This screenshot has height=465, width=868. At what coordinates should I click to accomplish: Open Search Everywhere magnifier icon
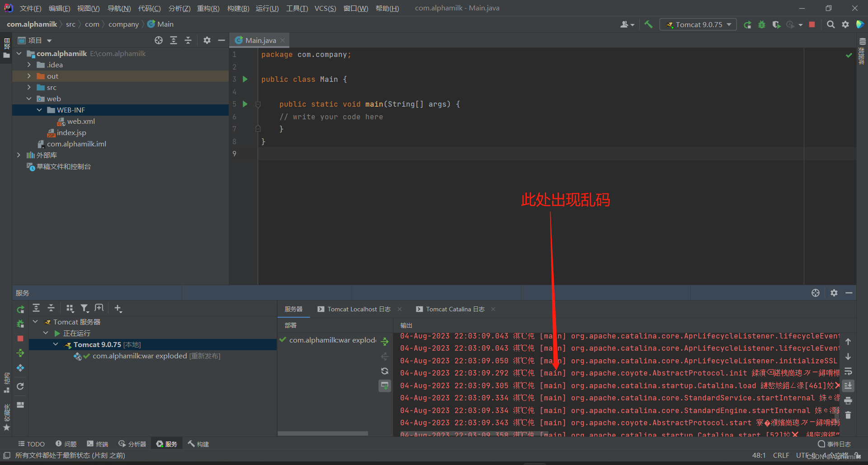click(830, 24)
